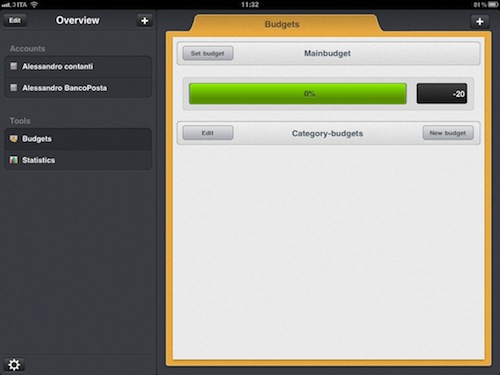Image resolution: width=500 pixels, height=375 pixels.
Task: Tap the plus icon at top right
Action: [x=480, y=22]
